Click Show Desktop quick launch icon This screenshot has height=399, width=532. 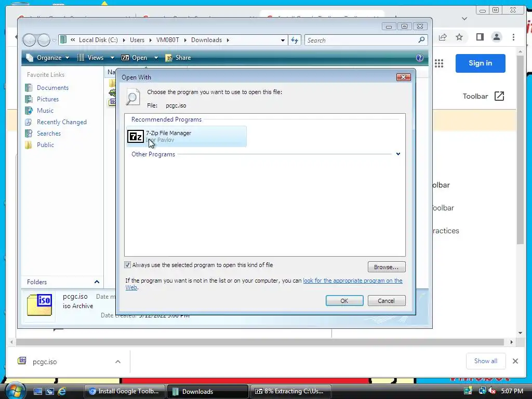pyautogui.click(x=37, y=391)
